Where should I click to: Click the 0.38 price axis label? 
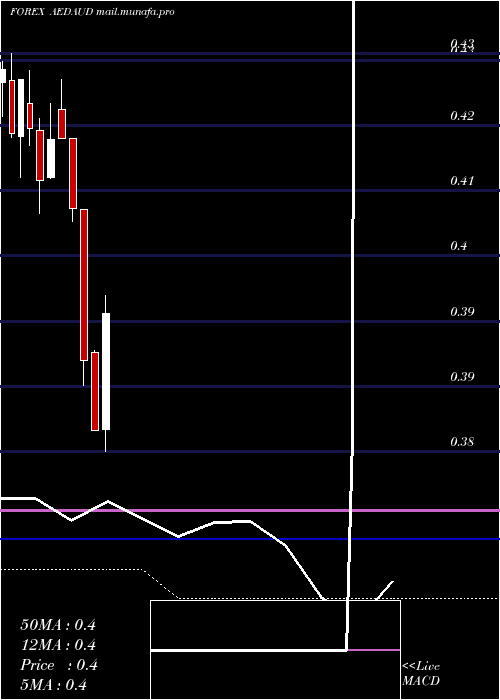pyautogui.click(x=462, y=442)
